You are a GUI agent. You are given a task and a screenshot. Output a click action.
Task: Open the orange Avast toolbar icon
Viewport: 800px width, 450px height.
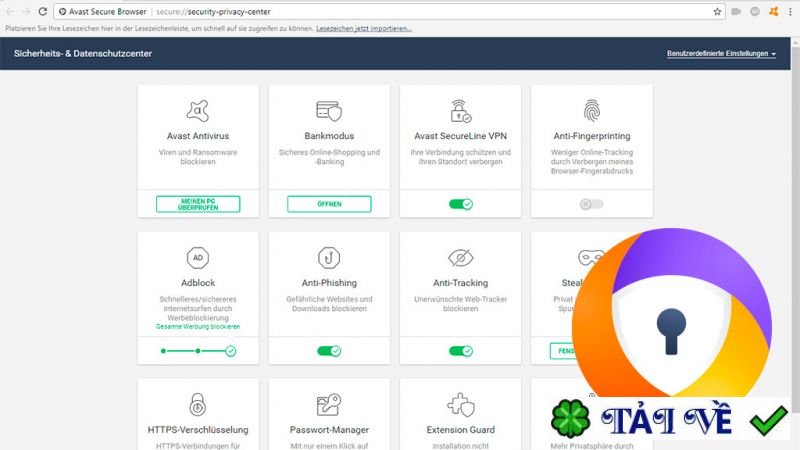773,11
